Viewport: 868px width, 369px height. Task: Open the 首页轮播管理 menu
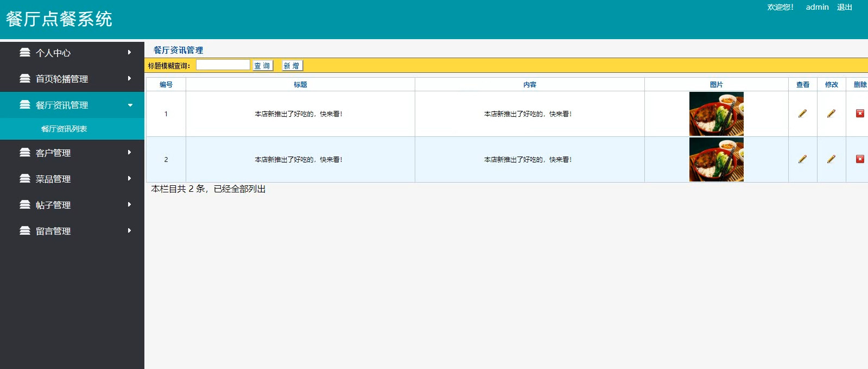pos(72,79)
